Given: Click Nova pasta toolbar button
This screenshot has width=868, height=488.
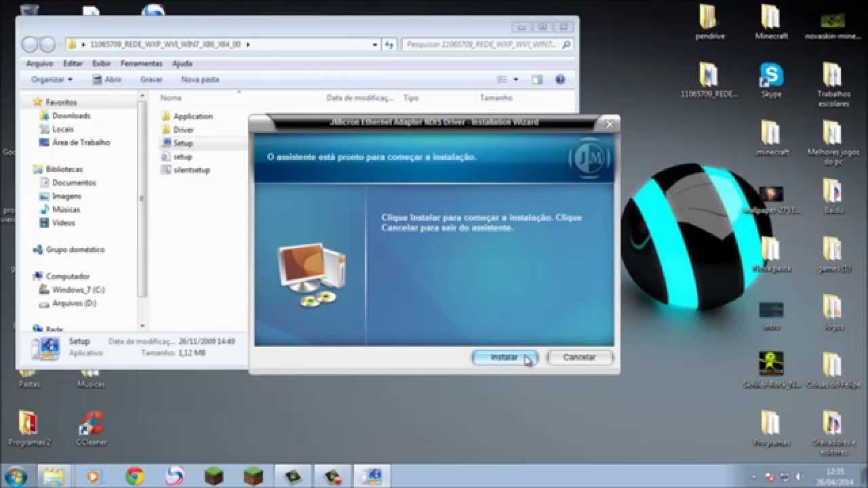Looking at the screenshot, I should click(200, 79).
